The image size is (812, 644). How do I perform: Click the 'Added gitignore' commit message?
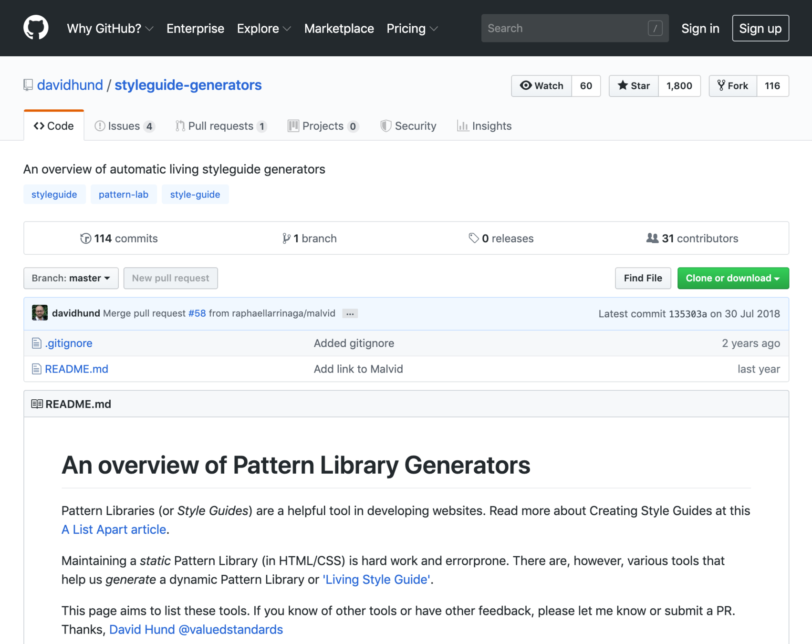[x=354, y=343]
